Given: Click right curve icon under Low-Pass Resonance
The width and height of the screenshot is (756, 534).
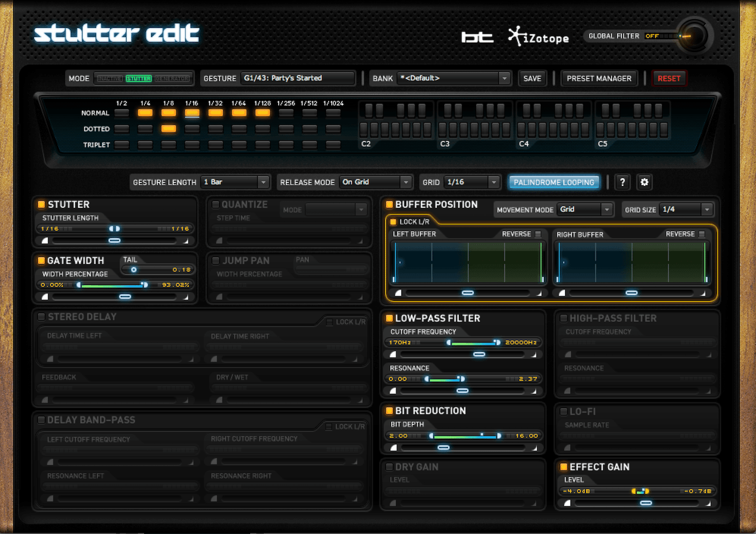Looking at the screenshot, I should 534,391.
